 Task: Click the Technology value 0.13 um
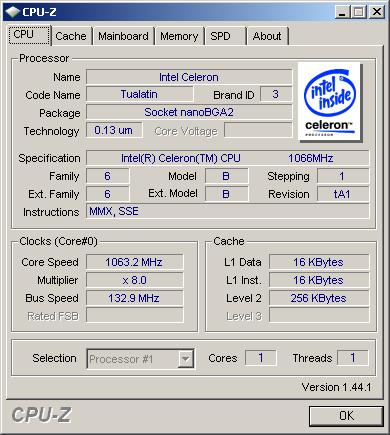point(114,130)
